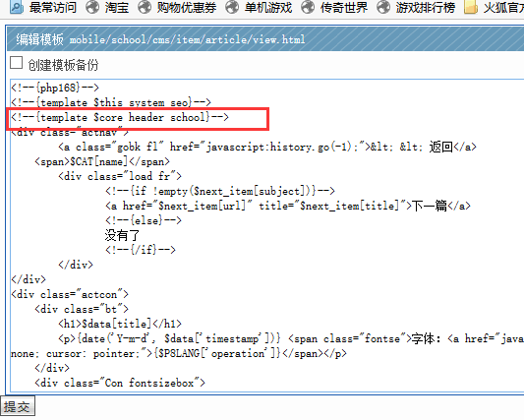Click the globe icon beside 单机游戏
Image resolution: width=524 pixels, height=420 pixels.
click(x=232, y=7)
